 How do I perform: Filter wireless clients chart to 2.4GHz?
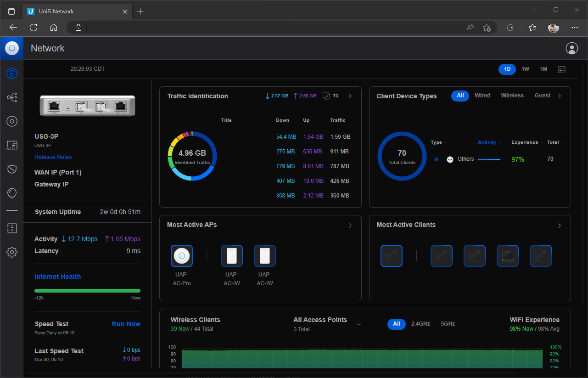tap(420, 324)
